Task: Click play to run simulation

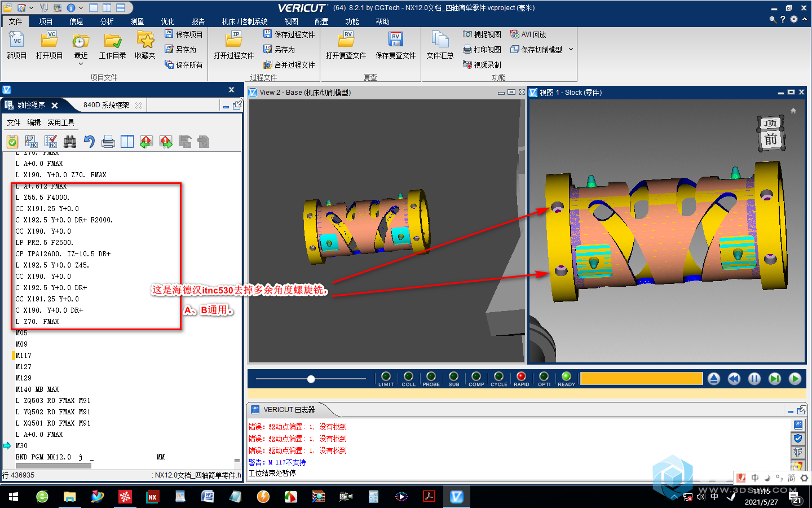Action: coord(795,379)
